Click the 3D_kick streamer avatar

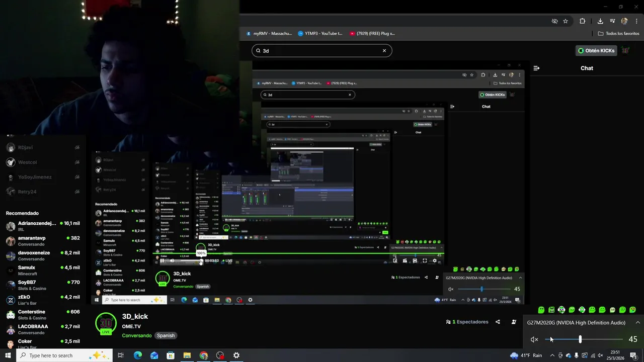coord(106,323)
